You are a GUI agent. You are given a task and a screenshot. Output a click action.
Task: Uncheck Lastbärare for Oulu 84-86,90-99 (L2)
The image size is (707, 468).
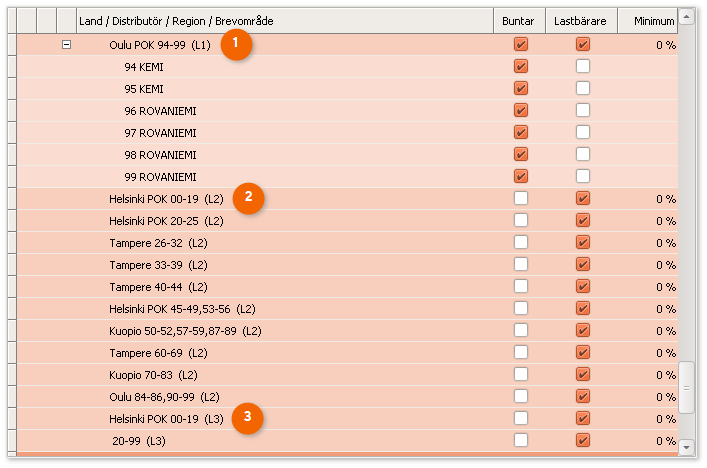583,396
